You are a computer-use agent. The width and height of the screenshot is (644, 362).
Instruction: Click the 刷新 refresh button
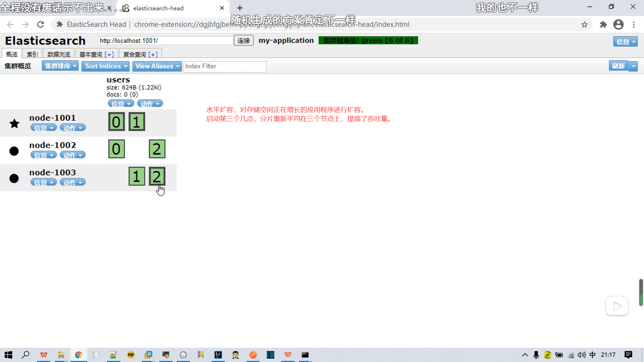tap(618, 66)
